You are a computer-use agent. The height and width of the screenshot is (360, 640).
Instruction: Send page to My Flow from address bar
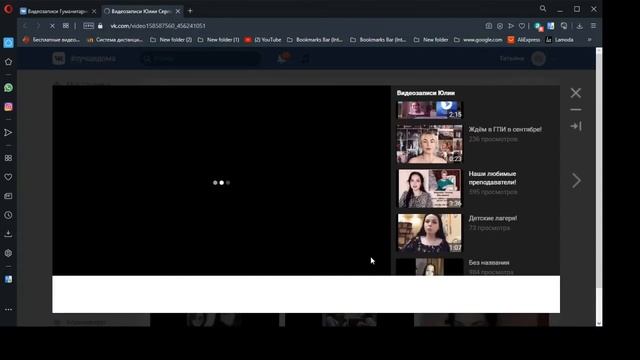[x=511, y=26]
